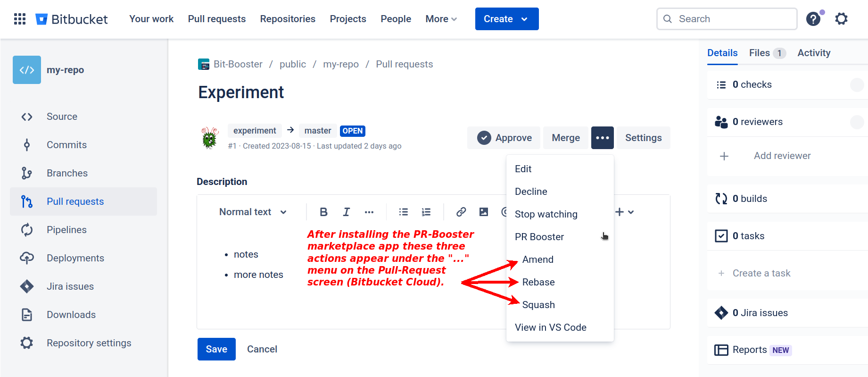This screenshot has height=377, width=868.
Task: Focus the Search input field
Action: pos(727,19)
